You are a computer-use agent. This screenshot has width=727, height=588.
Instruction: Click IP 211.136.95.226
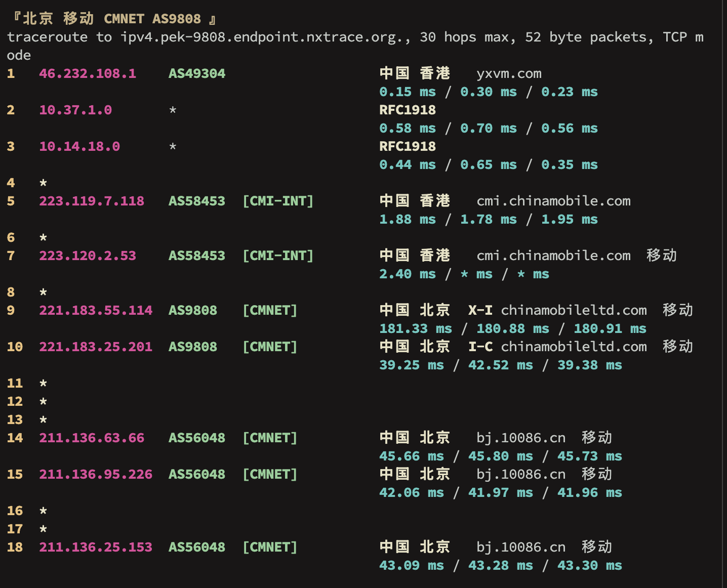coord(96,474)
